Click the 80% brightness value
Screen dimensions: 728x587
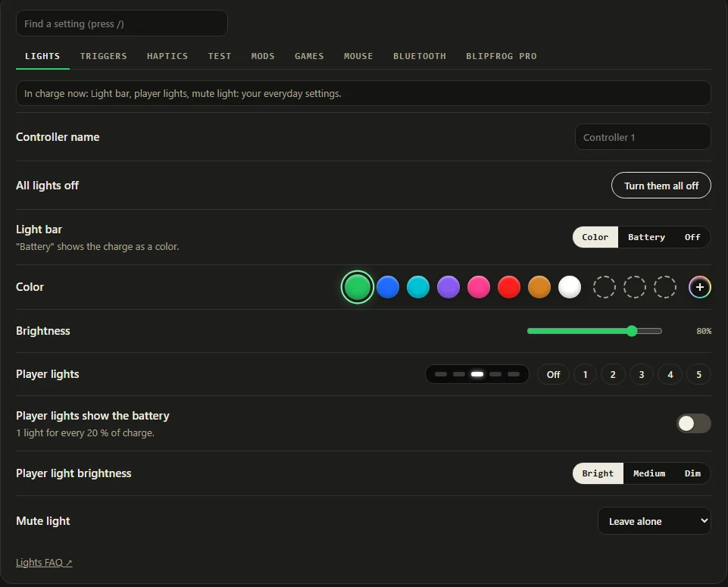704,331
